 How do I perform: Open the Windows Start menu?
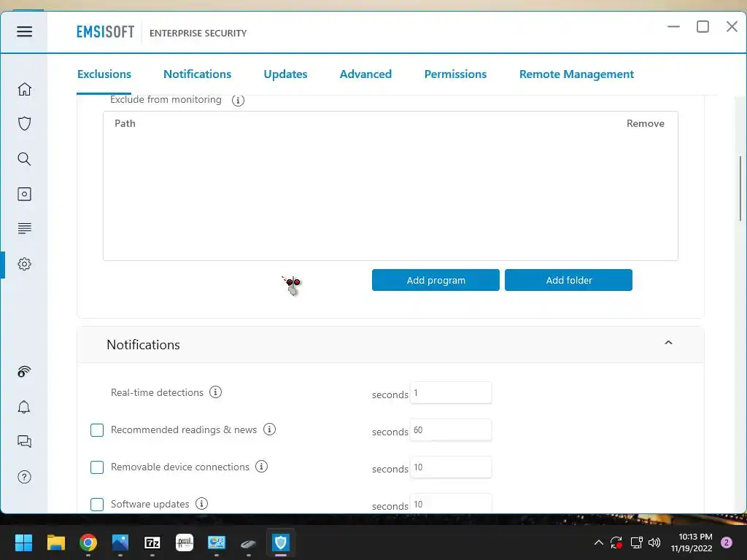23,542
